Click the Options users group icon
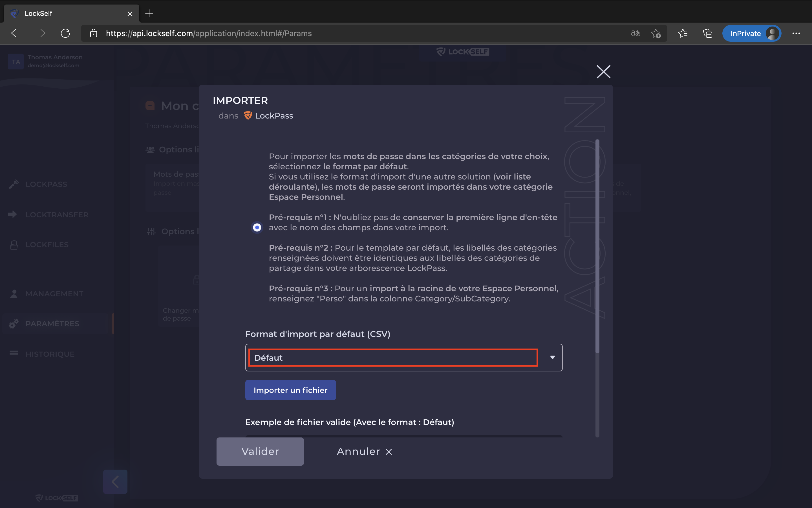 (150, 150)
